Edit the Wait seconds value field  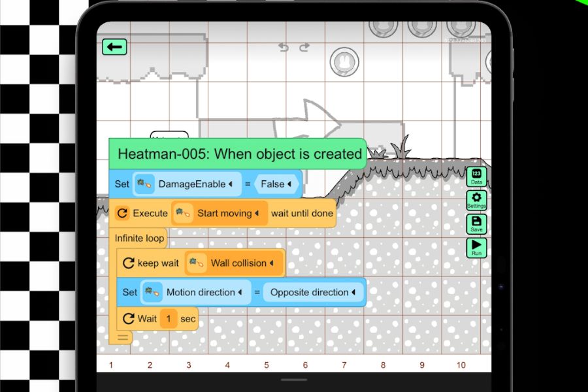pos(169,319)
